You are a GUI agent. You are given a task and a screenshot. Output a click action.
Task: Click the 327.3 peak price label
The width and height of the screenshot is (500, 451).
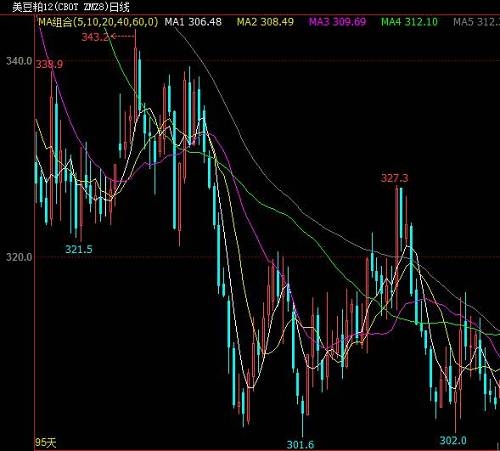[395, 178]
